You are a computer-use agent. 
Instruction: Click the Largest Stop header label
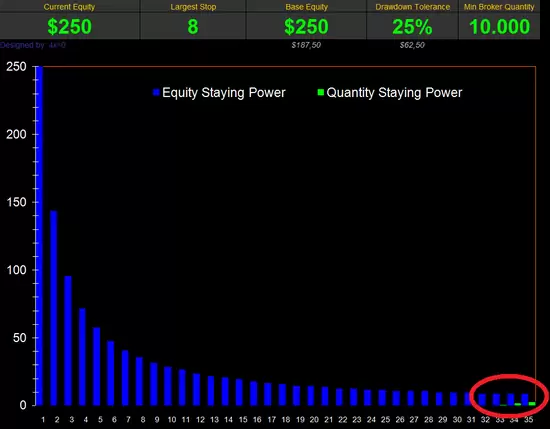(193, 7)
